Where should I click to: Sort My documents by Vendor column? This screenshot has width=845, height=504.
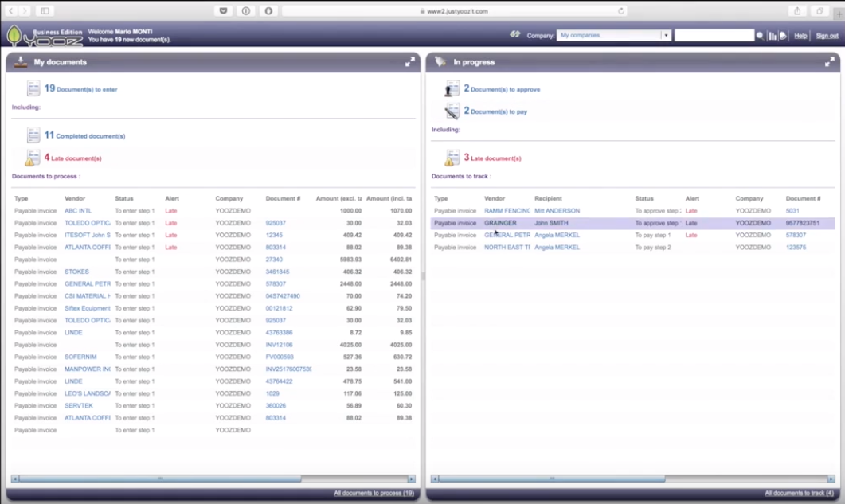click(x=75, y=198)
